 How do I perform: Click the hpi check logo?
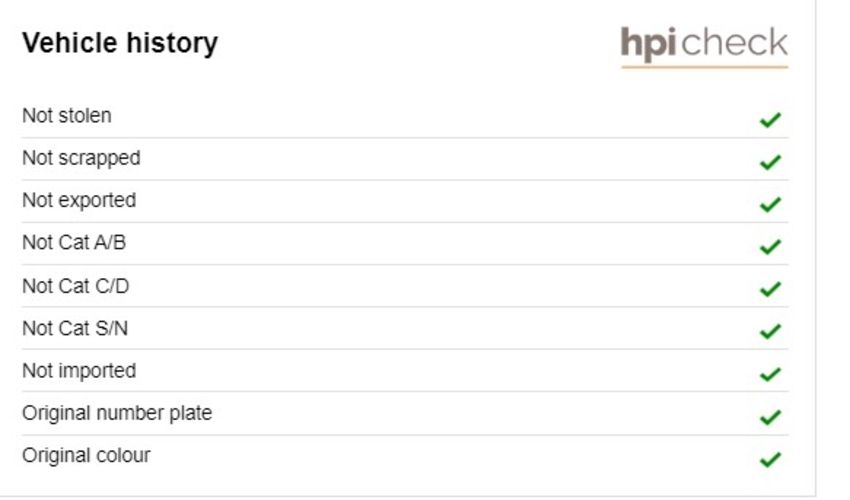coord(704,47)
